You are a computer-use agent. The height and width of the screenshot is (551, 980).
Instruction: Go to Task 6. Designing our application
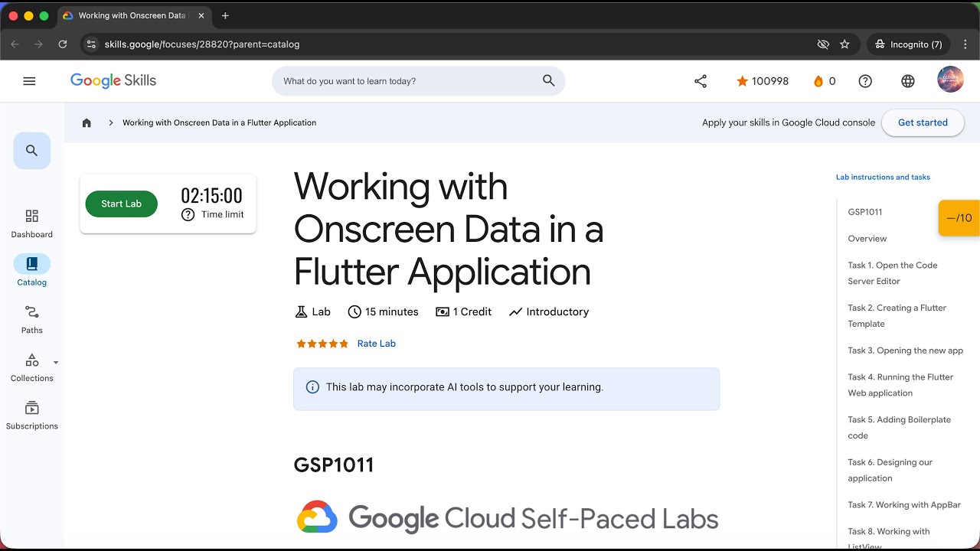(x=890, y=470)
